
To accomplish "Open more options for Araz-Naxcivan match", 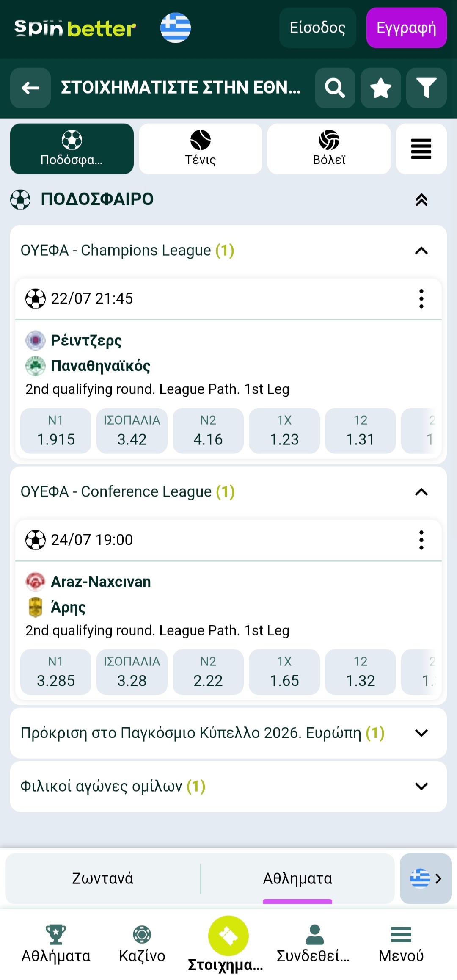I will pos(421,540).
